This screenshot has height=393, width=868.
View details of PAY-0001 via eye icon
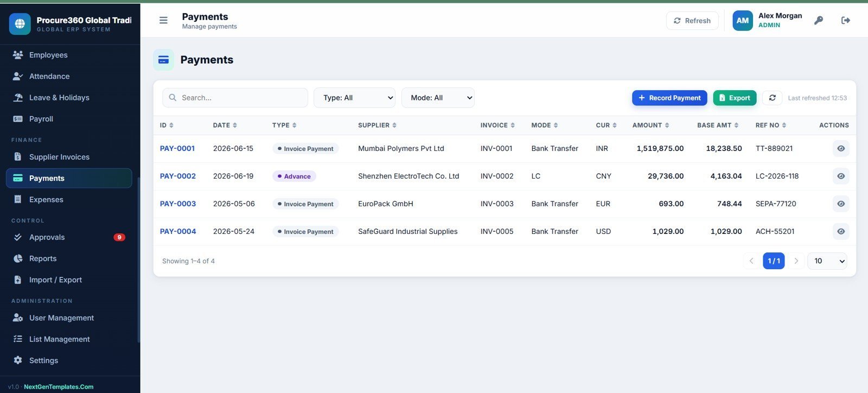(x=841, y=149)
